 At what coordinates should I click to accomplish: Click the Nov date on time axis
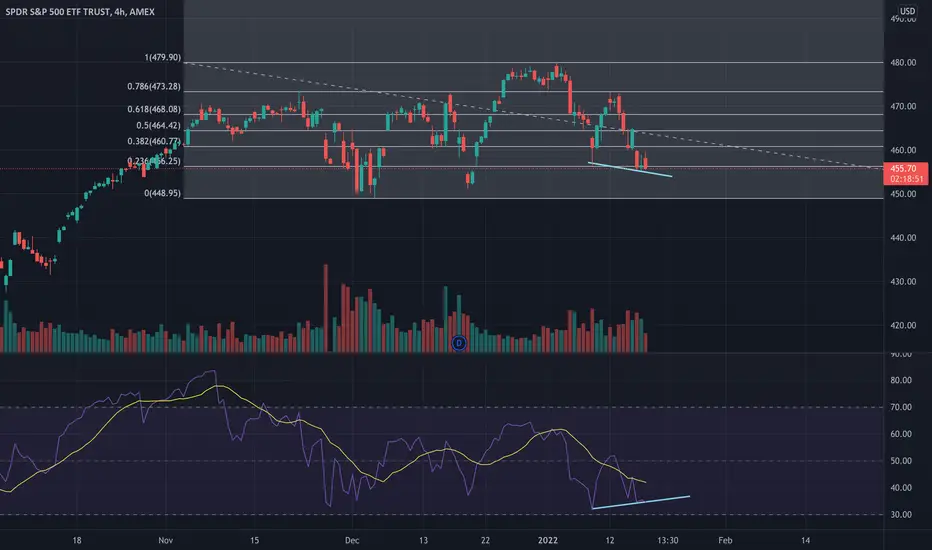[x=166, y=540]
